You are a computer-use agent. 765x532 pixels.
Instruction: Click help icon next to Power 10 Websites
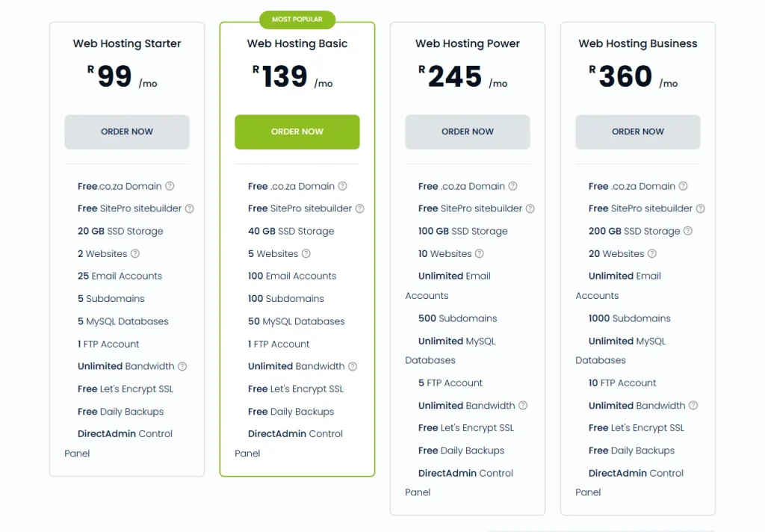[x=480, y=254]
